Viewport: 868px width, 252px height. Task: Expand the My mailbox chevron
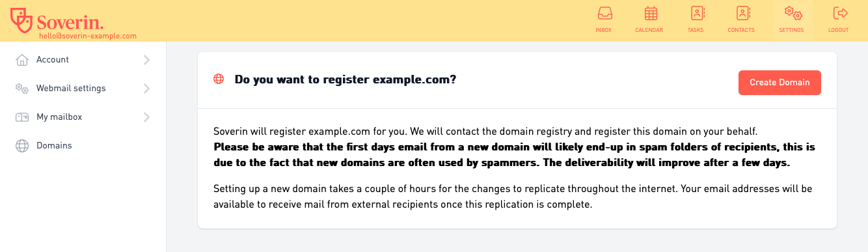[x=146, y=117]
